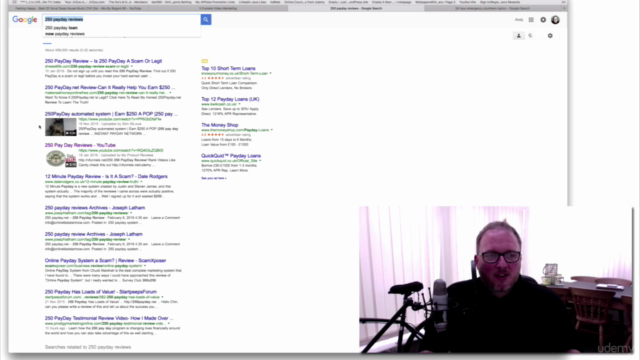Click 'Searches related to 250 payday reviews' text
640x360 pixels.
[x=88, y=347]
